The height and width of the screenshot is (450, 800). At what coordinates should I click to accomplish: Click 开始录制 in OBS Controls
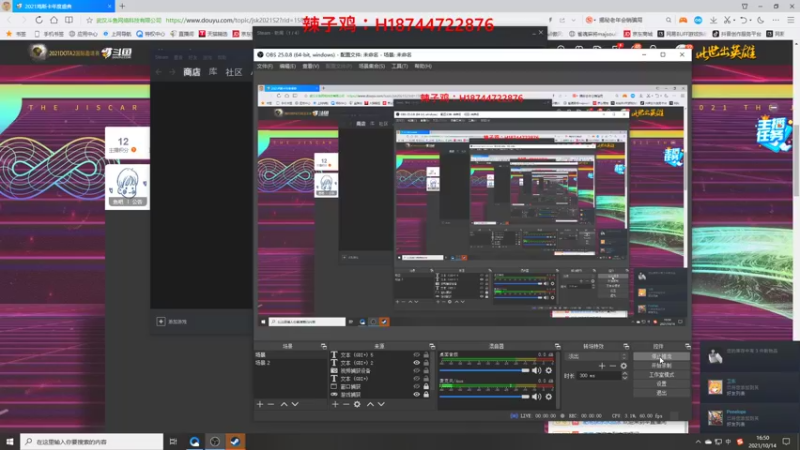point(661,366)
